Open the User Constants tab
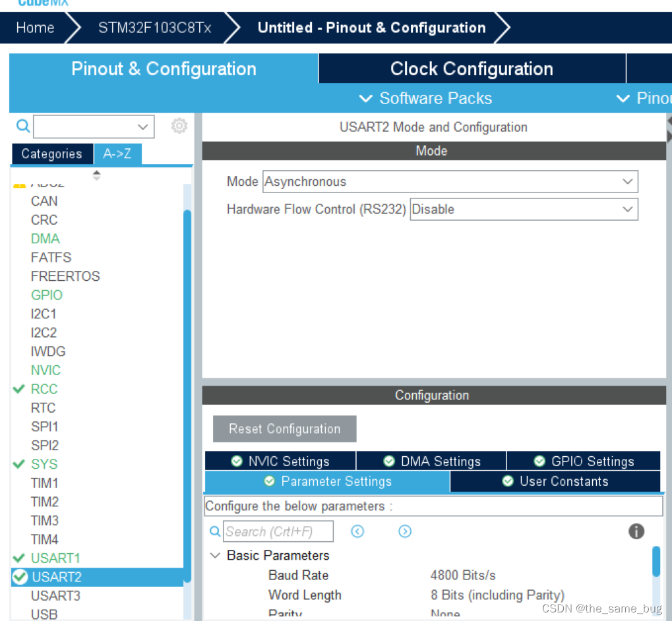 tap(555, 481)
